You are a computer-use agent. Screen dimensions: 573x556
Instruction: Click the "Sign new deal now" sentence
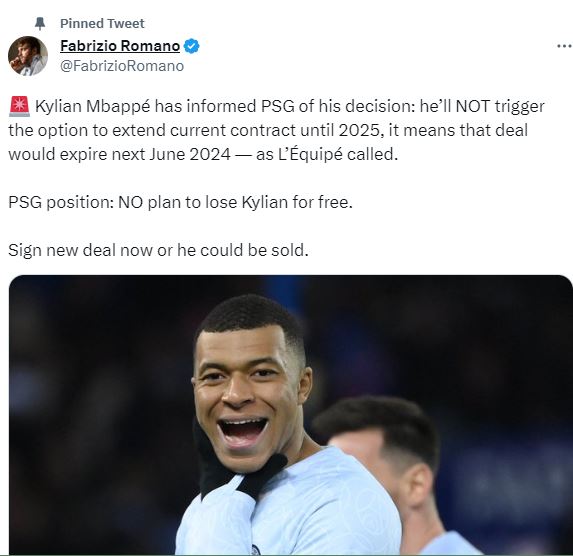tap(158, 250)
